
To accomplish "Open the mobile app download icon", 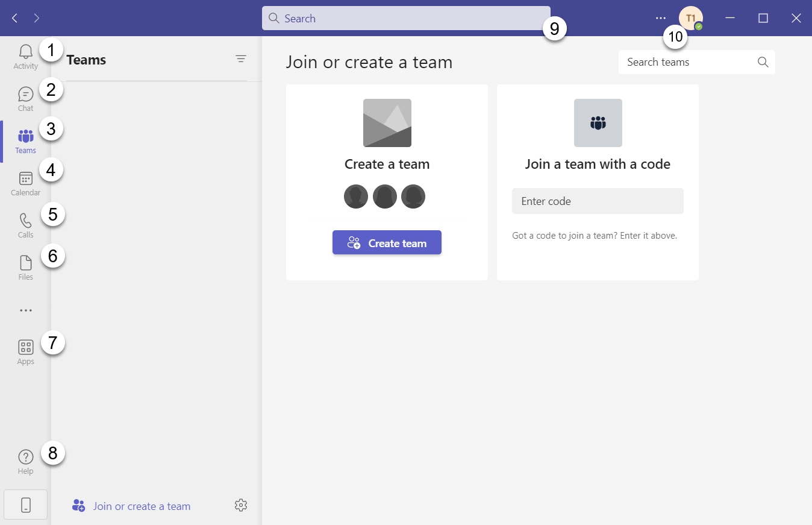I will (25, 504).
